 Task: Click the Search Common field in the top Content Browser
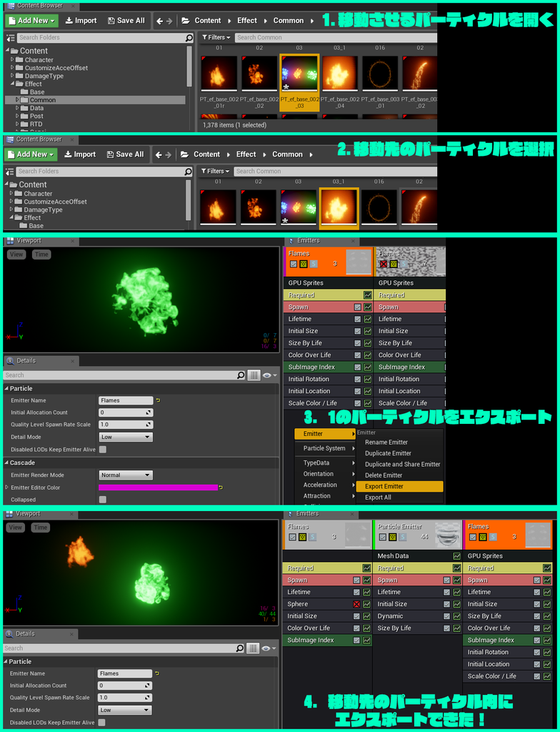tap(336, 37)
